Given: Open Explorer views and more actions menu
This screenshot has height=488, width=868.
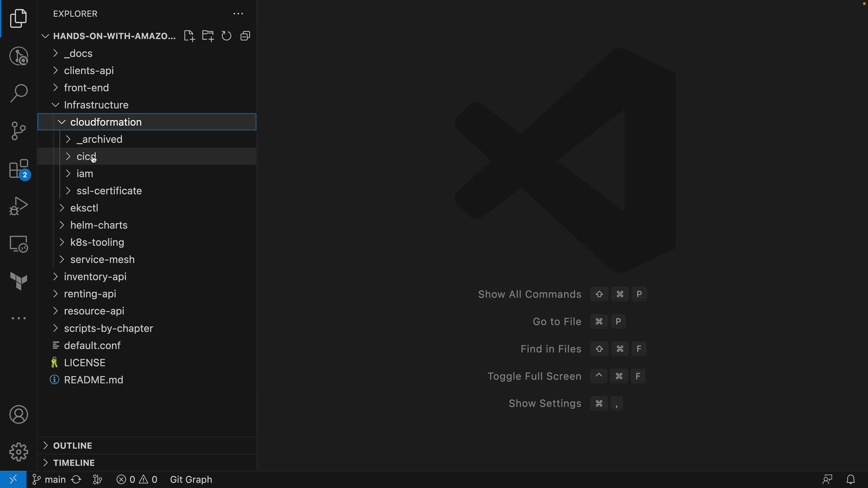Looking at the screenshot, I should tap(238, 14).
